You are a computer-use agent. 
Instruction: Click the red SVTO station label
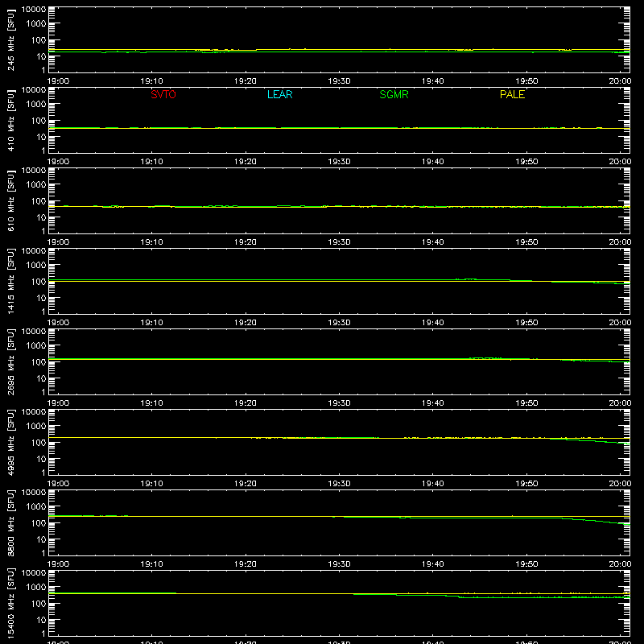point(163,94)
